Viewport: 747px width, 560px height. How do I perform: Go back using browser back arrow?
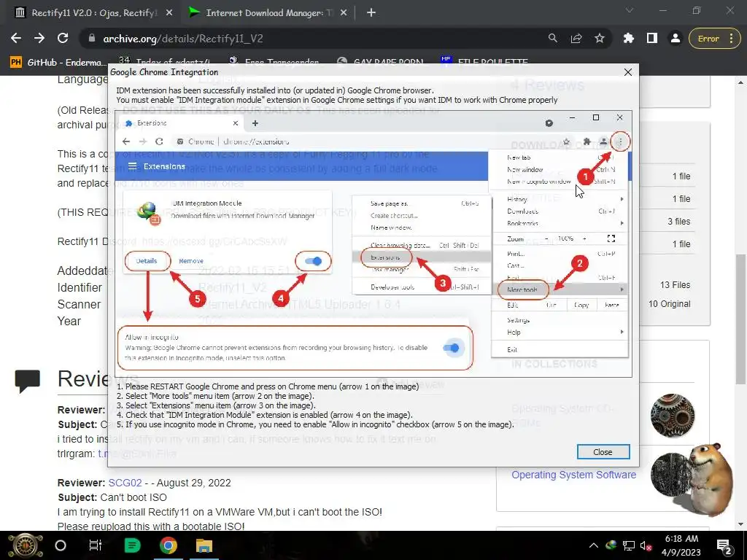(x=16, y=39)
